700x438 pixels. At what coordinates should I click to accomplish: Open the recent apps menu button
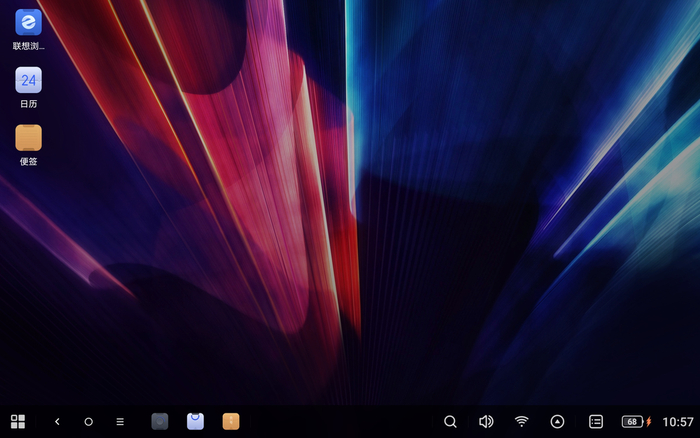(x=120, y=422)
